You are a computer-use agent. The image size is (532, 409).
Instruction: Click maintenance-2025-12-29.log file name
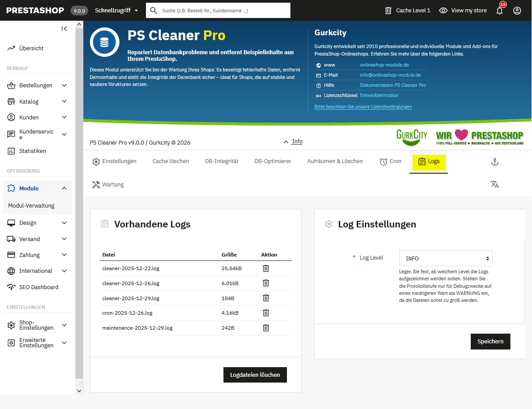click(138, 328)
